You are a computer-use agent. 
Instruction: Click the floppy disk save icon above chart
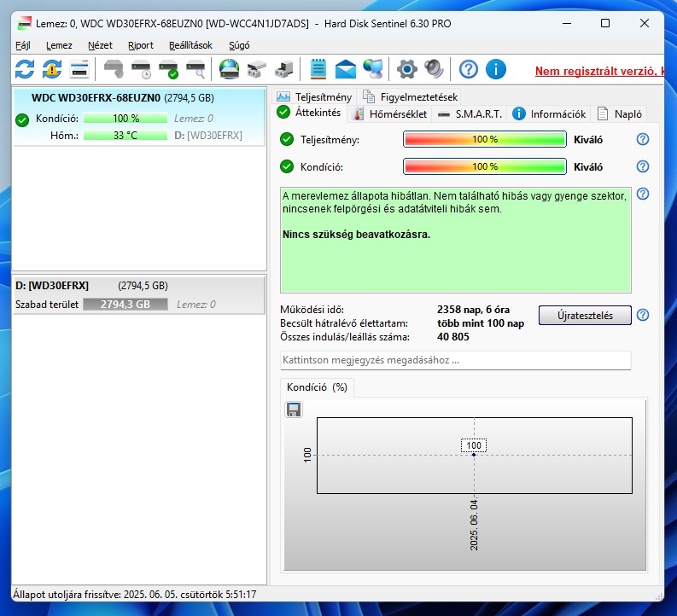(x=294, y=410)
